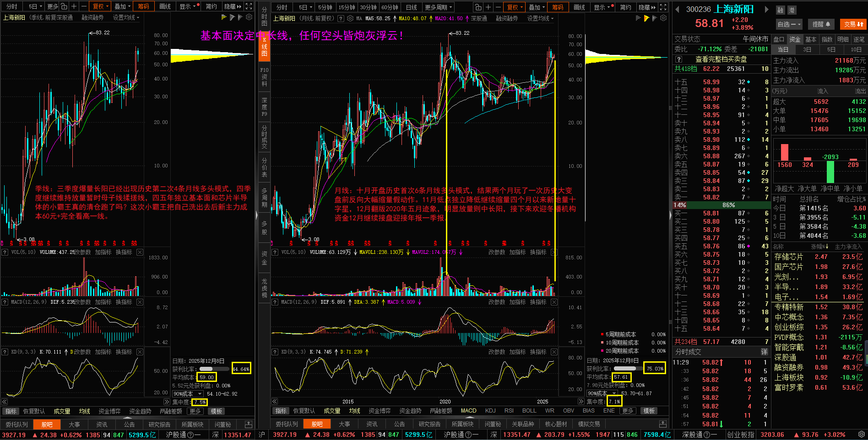Open 5日 dropdown in left chart toolbar
Viewport: 868px width, 440px height.
(x=35, y=6)
